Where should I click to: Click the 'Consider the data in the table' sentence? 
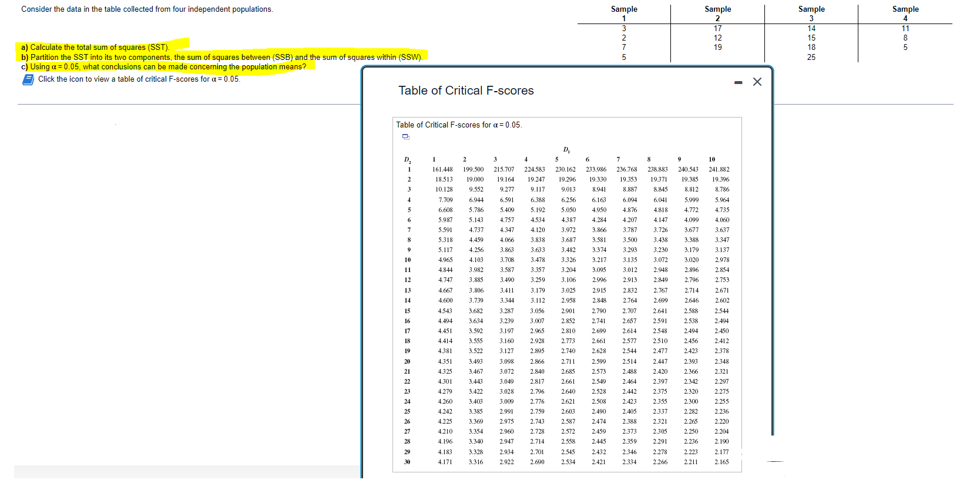pos(147,9)
